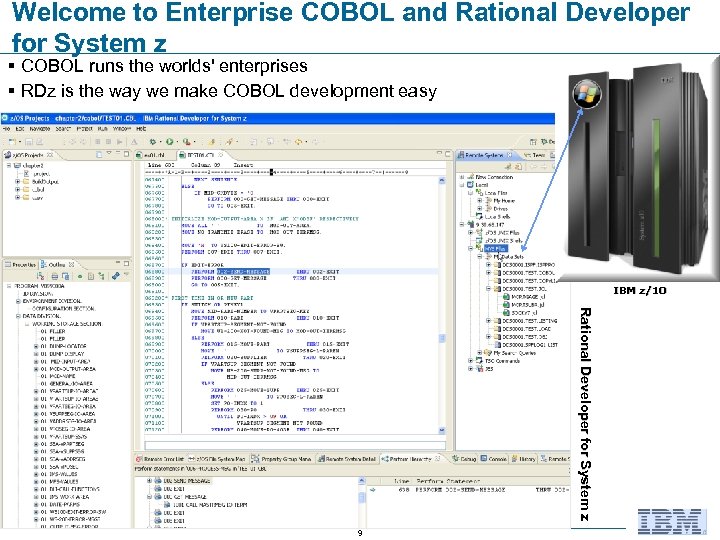The width and height of the screenshot is (720, 540).
Task: Expand the BuildOutput folder
Action: pyautogui.click(x=17, y=181)
